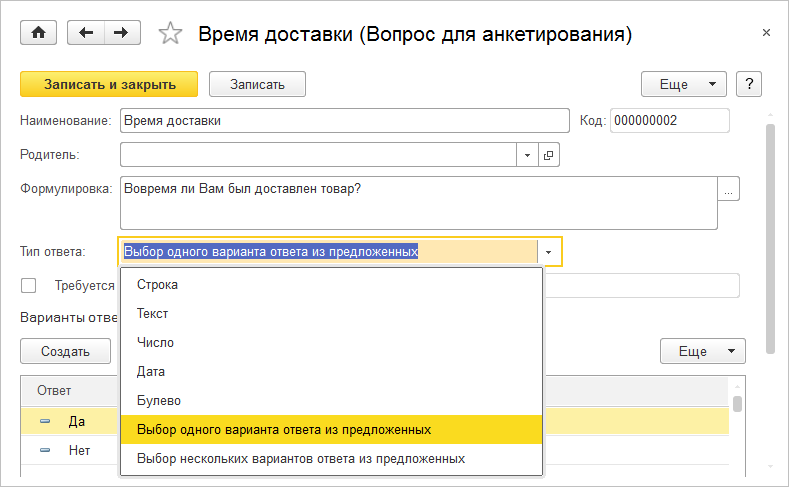Open the lower Еще menu above table
The image size is (789, 487).
pyautogui.click(x=703, y=351)
